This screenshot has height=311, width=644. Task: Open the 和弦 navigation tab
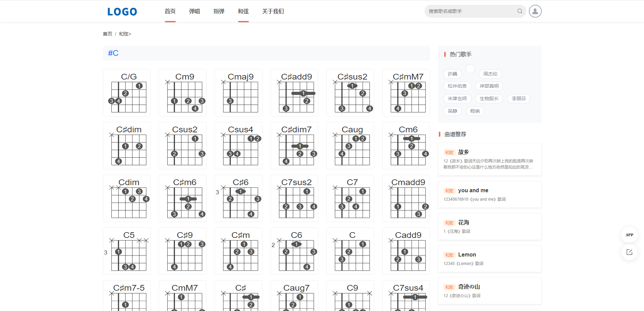pyautogui.click(x=243, y=12)
